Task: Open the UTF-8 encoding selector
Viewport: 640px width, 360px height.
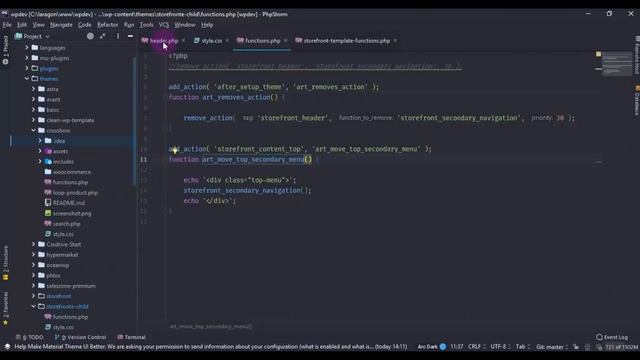Action: pos(500,347)
